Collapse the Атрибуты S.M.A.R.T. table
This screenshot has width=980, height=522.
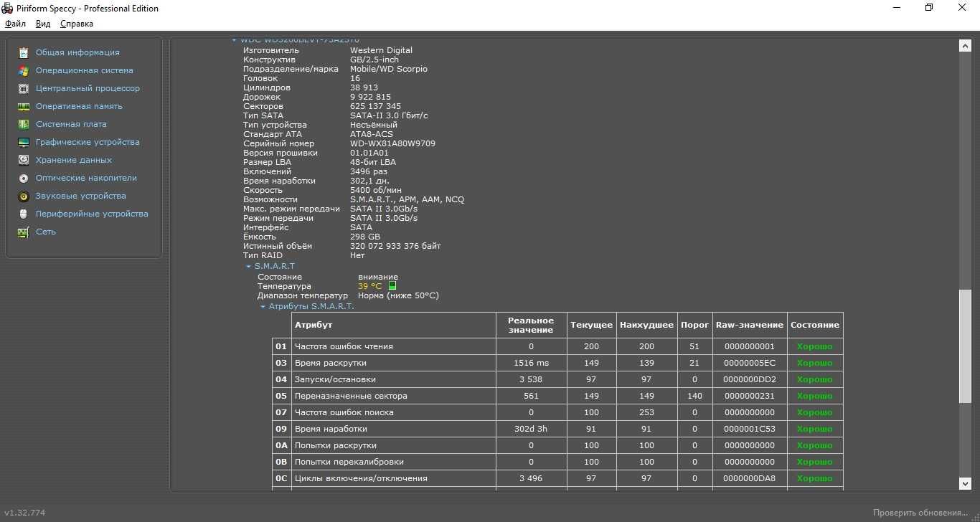263,307
